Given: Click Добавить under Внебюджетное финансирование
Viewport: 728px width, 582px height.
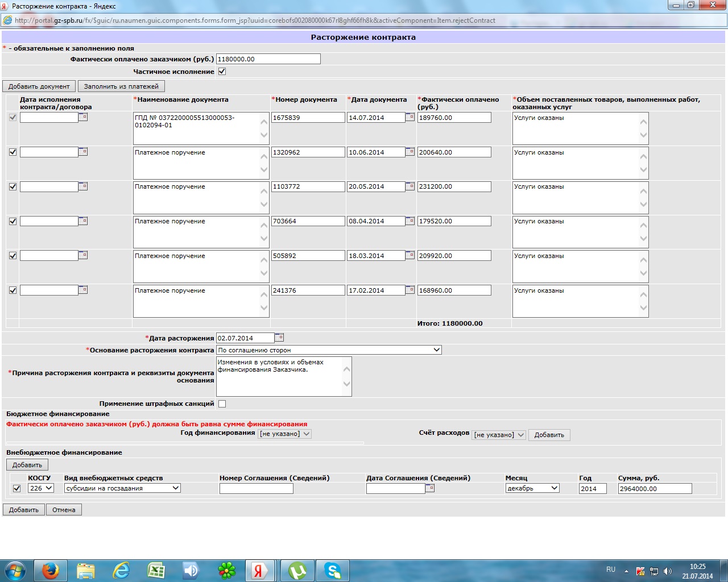Looking at the screenshot, I should pos(27,465).
